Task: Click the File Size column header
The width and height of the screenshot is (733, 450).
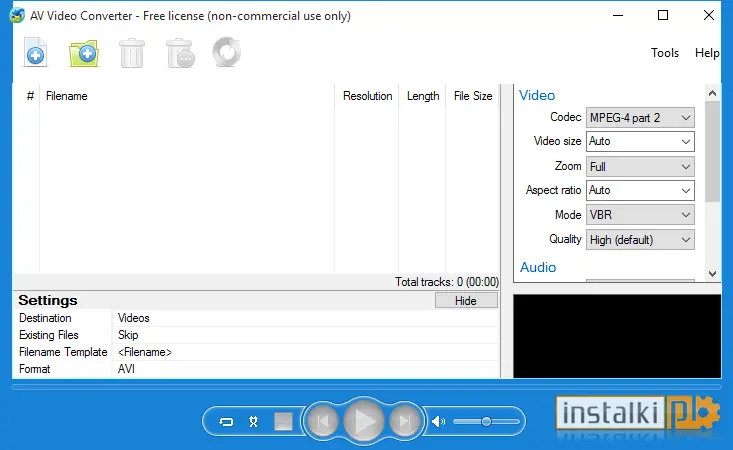Action: tap(473, 96)
